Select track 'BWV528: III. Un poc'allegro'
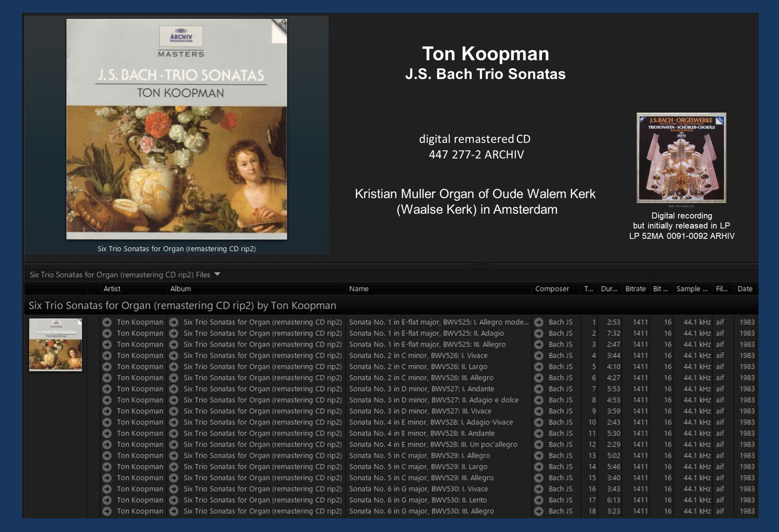The width and height of the screenshot is (779, 532). click(433, 445)
